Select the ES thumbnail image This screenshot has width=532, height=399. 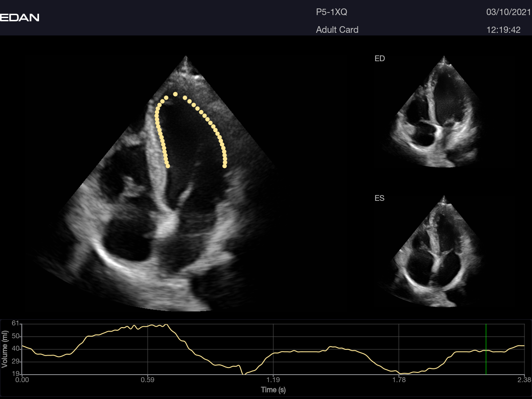tap(444, 251)
